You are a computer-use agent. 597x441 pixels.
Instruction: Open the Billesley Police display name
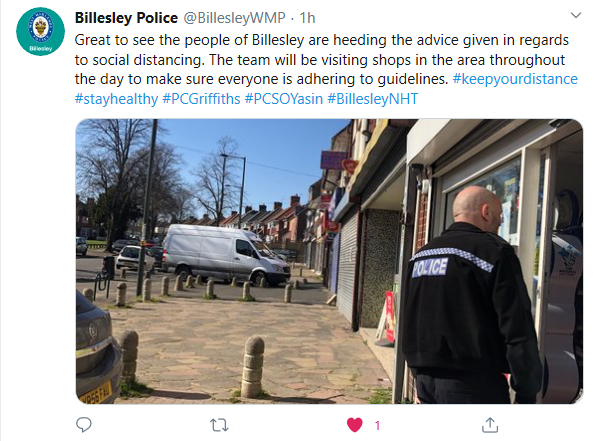(x=126, y=18)
